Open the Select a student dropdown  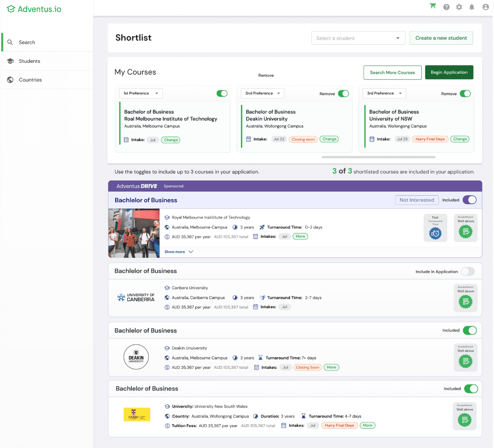[x=358, y=38]
